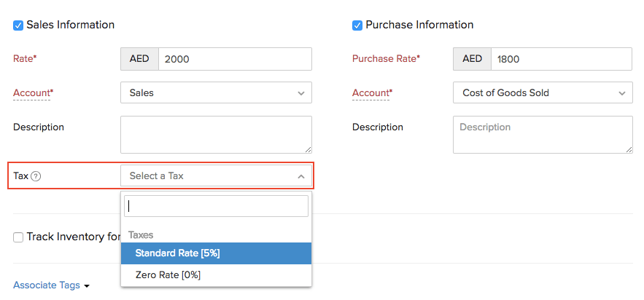The image size is (644, 300).
Task: Click the sales Description resize handle
Action: tap(308, 149)
